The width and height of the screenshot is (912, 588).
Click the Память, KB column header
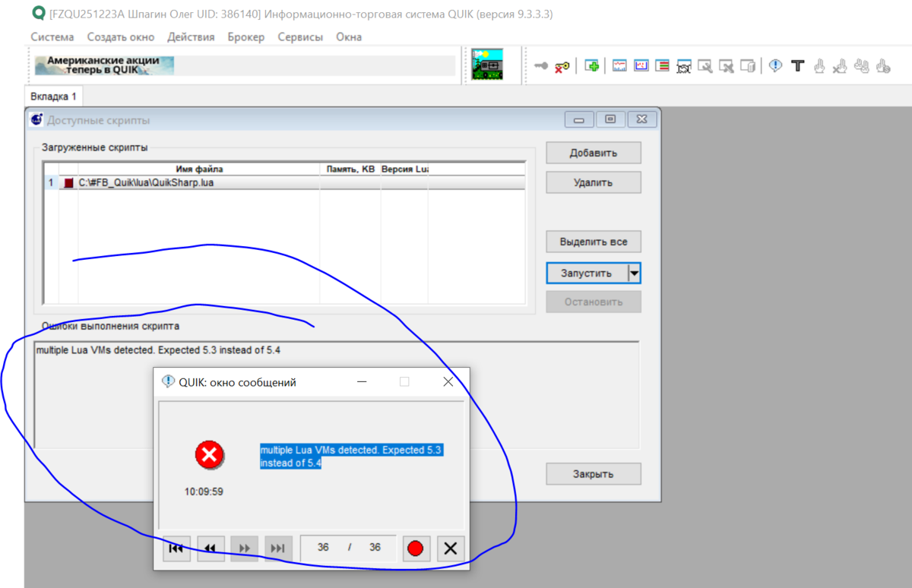point(350,169)
